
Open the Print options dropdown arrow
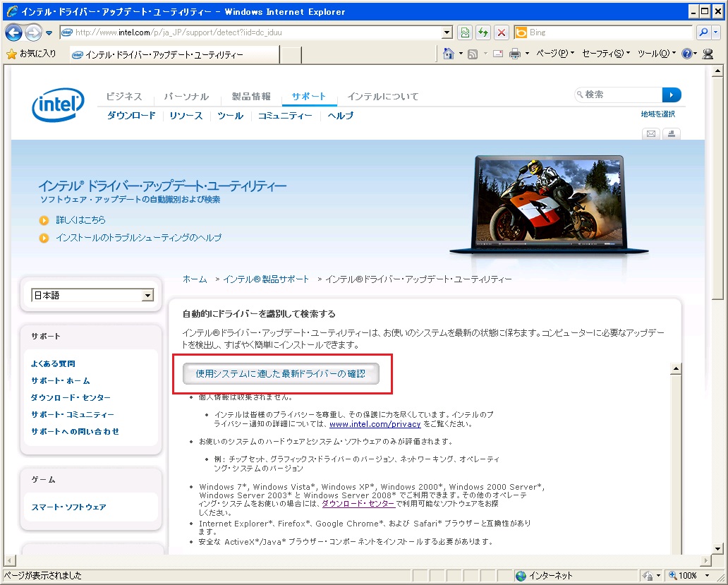click(527, 54)
